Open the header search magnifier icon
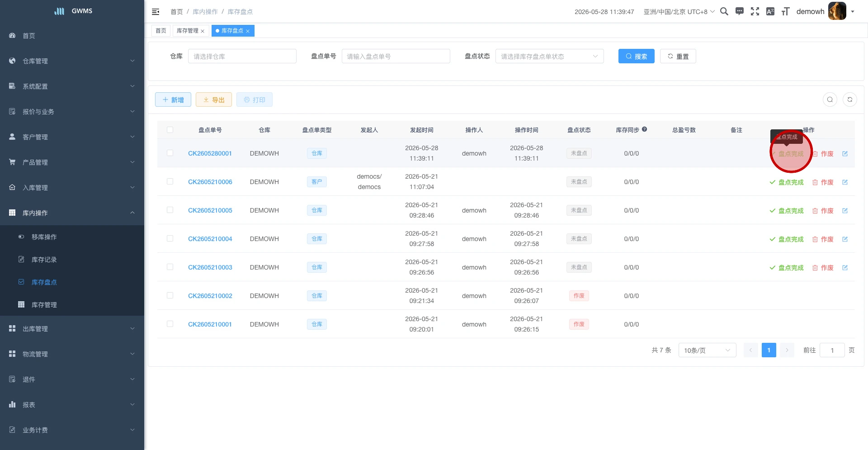868x450 pixels. 724,11
